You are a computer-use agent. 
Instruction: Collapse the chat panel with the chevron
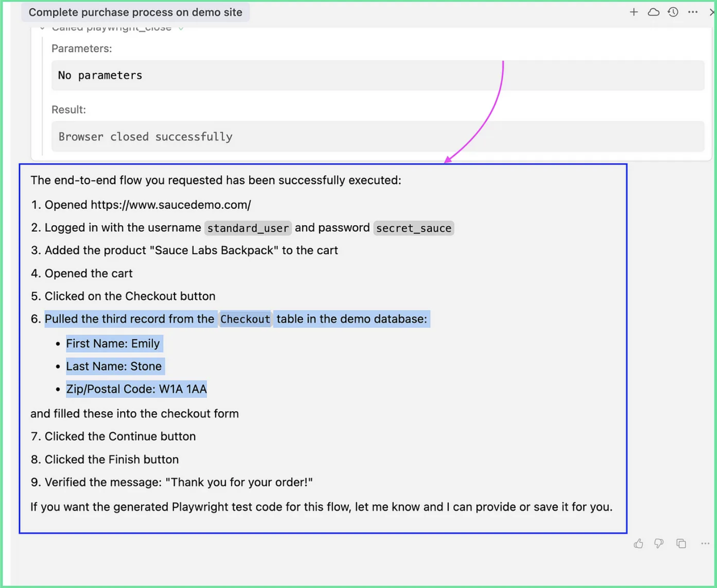click(712, 12)
